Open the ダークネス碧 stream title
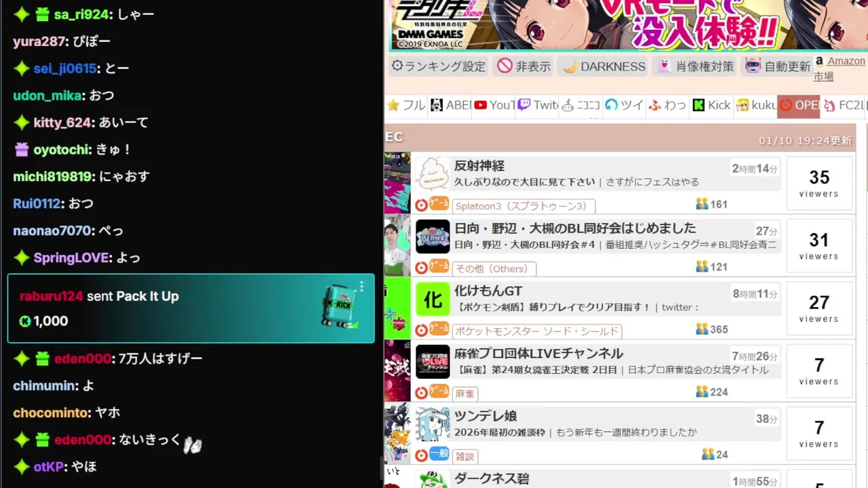Screen dimensions: 868x488 point(492,478)
